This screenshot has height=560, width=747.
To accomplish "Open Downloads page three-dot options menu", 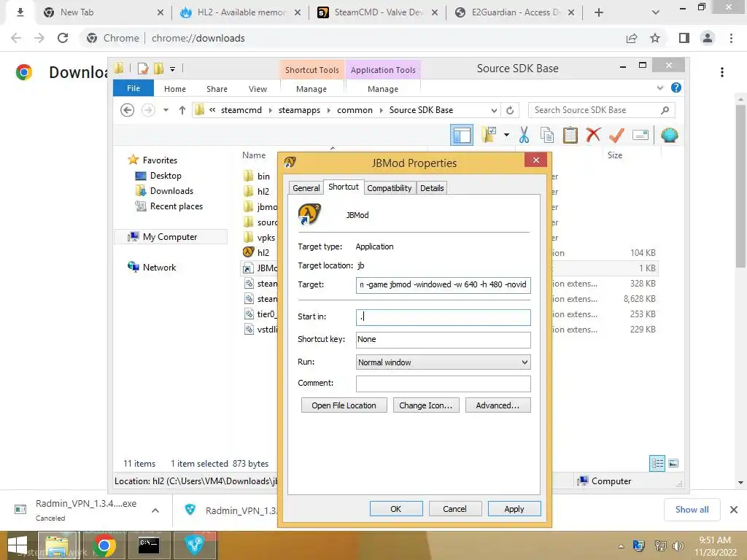I will (722, 72).
